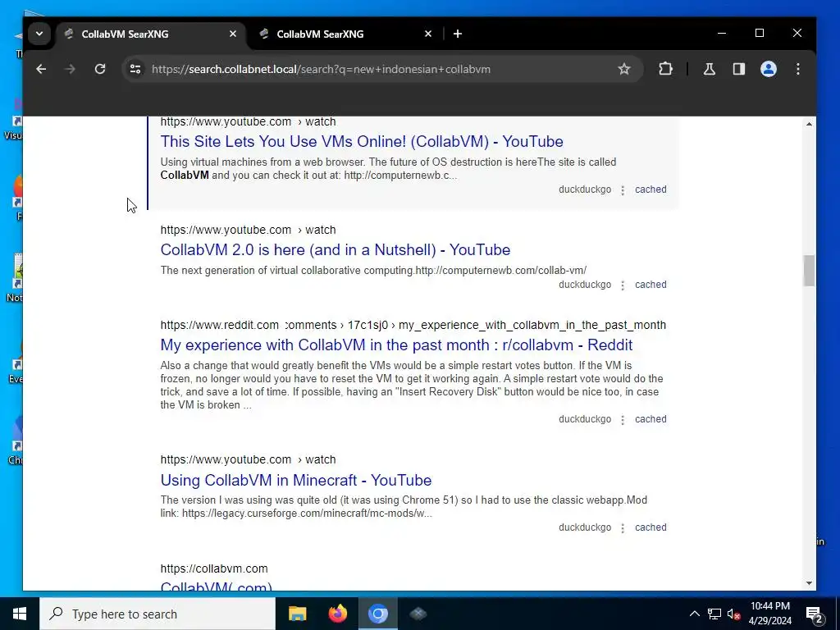This screenshot has width=840, height=630.
Task: Open the clock showing 10:44 PM
Action: 769,614
